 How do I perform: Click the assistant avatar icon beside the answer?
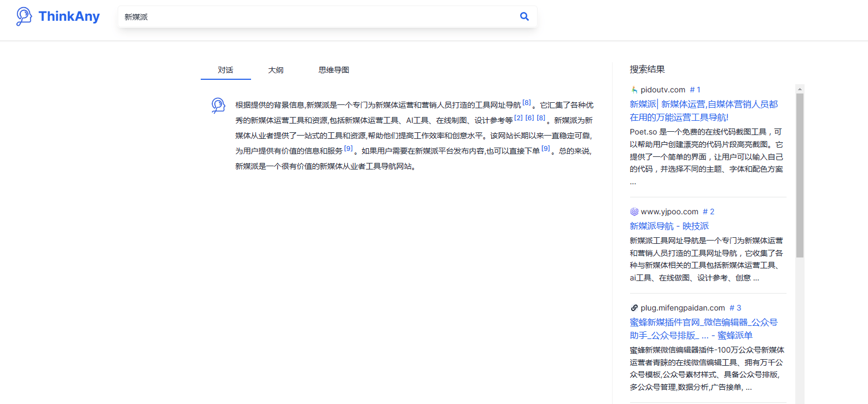pos(218,105)
